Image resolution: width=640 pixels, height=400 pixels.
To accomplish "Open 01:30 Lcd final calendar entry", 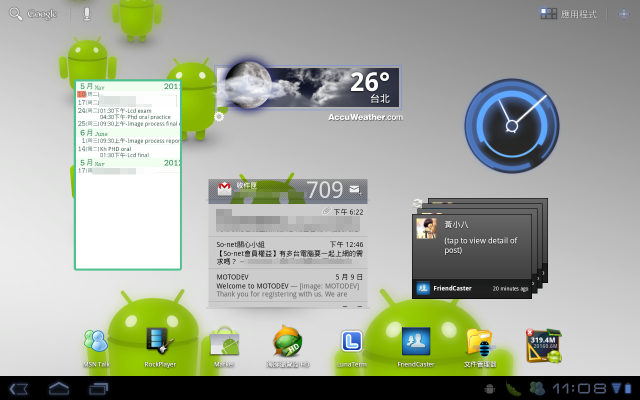I will 124,155.
